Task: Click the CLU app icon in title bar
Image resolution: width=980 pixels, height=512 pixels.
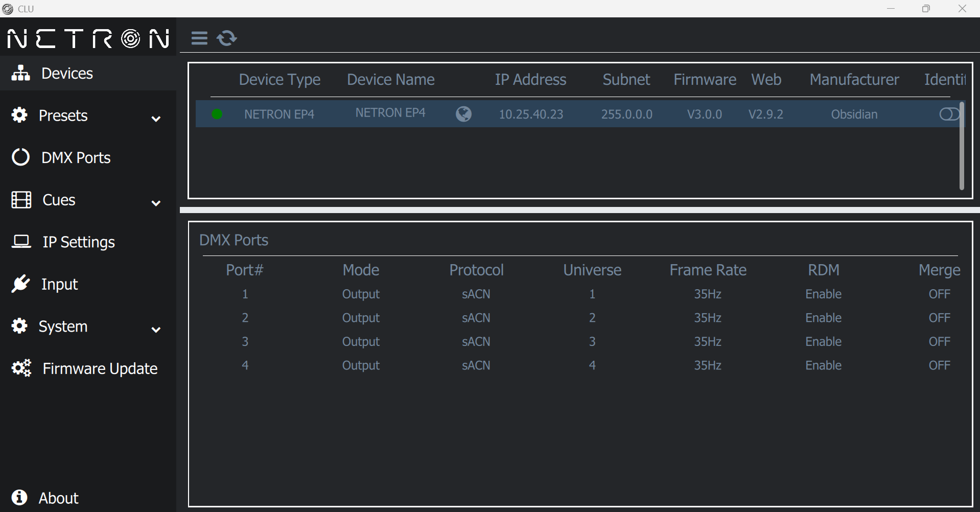Action: [8, 9]
